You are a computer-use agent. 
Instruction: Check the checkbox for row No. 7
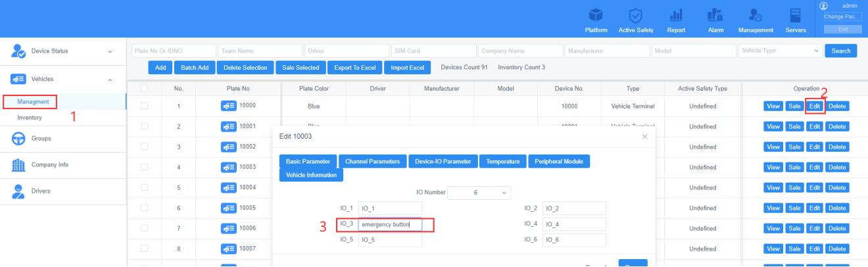(144, 228)
